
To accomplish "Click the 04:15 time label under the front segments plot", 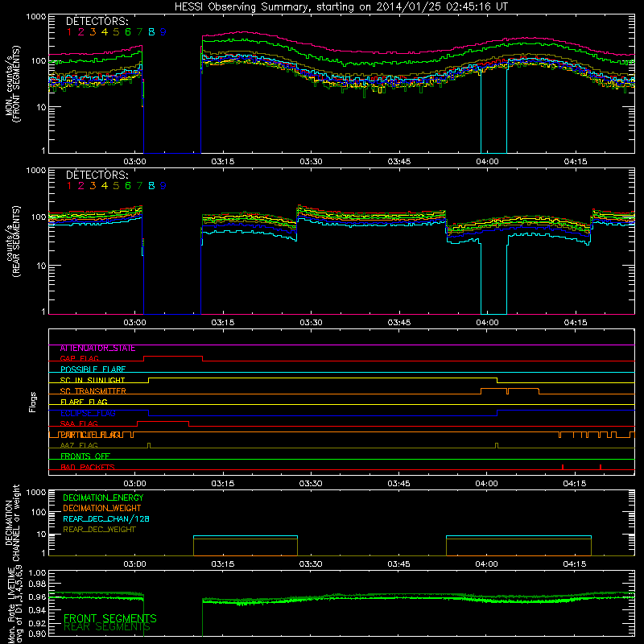I will [576, 162].
